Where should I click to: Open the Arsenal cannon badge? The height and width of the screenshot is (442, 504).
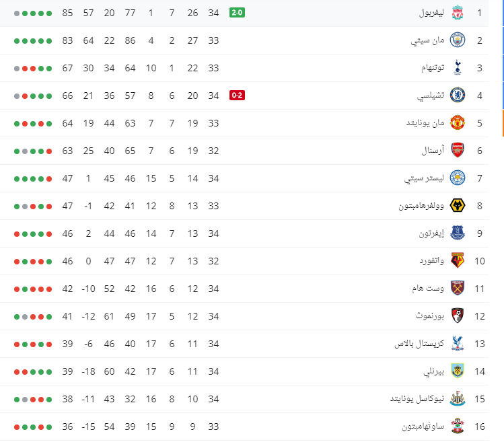(x=457, y=151)
